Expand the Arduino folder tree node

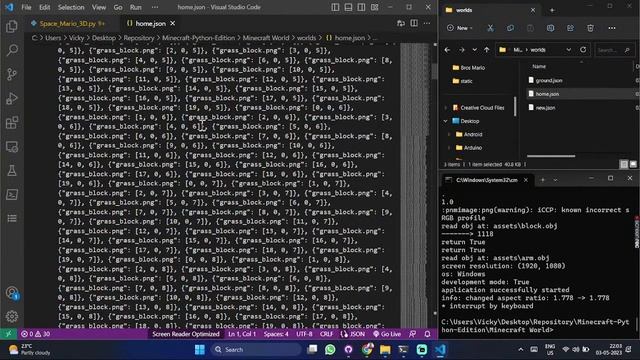[x=449, y=148]
